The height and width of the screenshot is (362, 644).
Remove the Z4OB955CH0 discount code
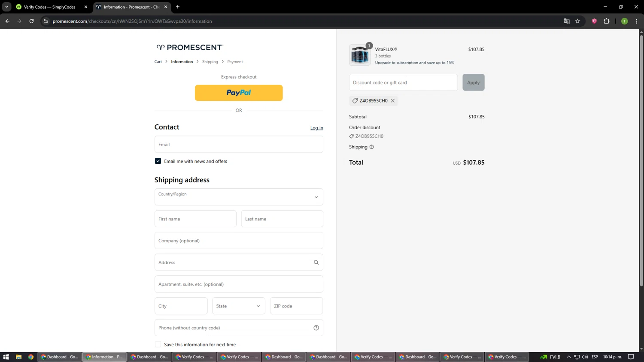pyautogui.click(x=393, y=100)
